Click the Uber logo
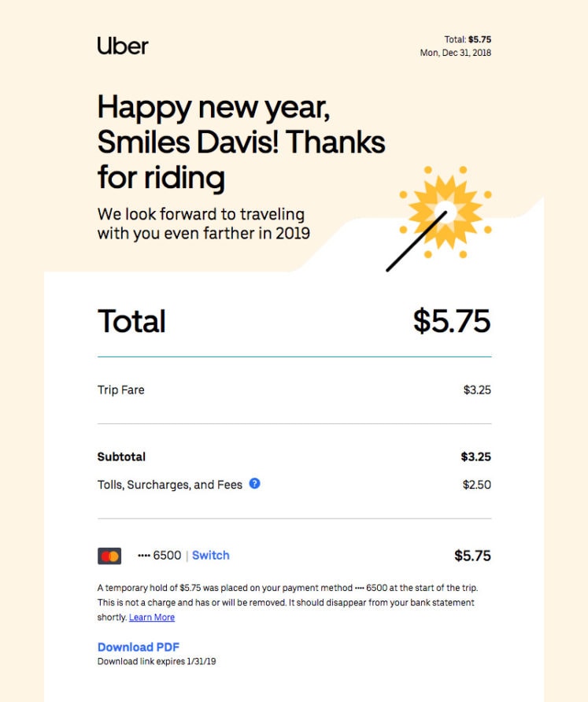The width and height of the screenshot is (588, 702). pos(122,46)
